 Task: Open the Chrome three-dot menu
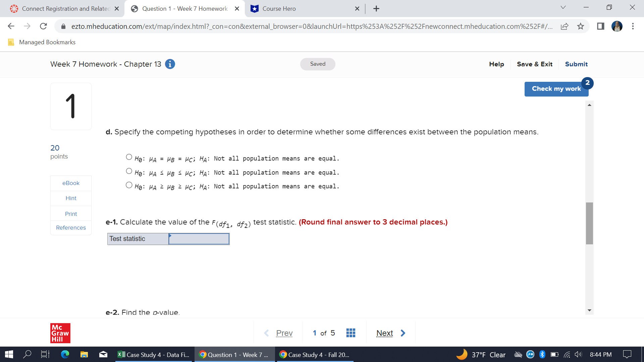633,26
